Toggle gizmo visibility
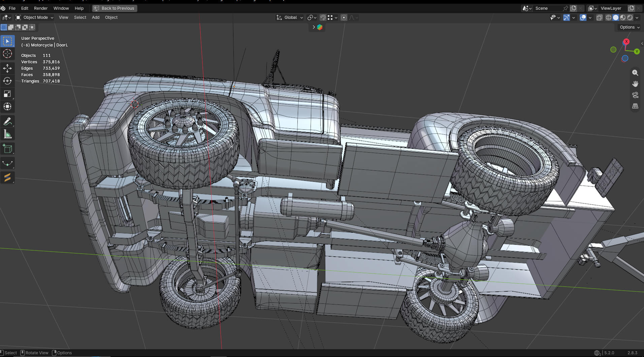The image size is (644, 357). 567,18
